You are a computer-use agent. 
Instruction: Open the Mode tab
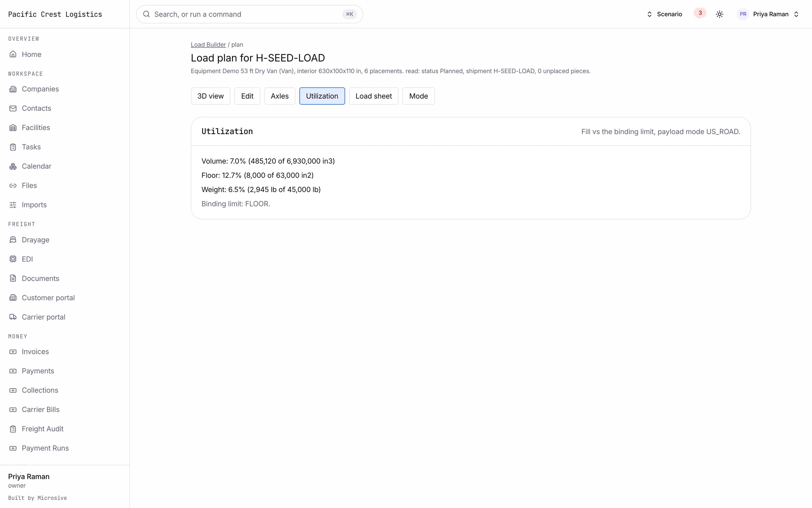[418, 96]
